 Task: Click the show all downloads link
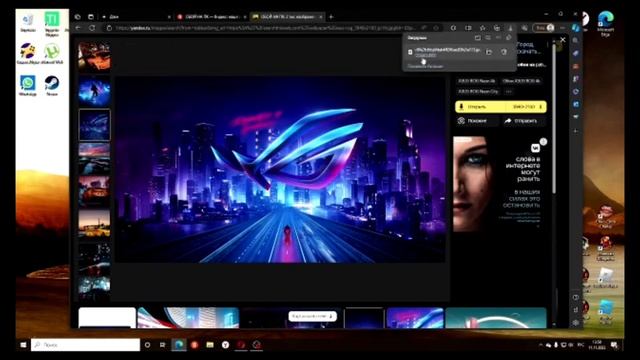[x=426, y=66]
